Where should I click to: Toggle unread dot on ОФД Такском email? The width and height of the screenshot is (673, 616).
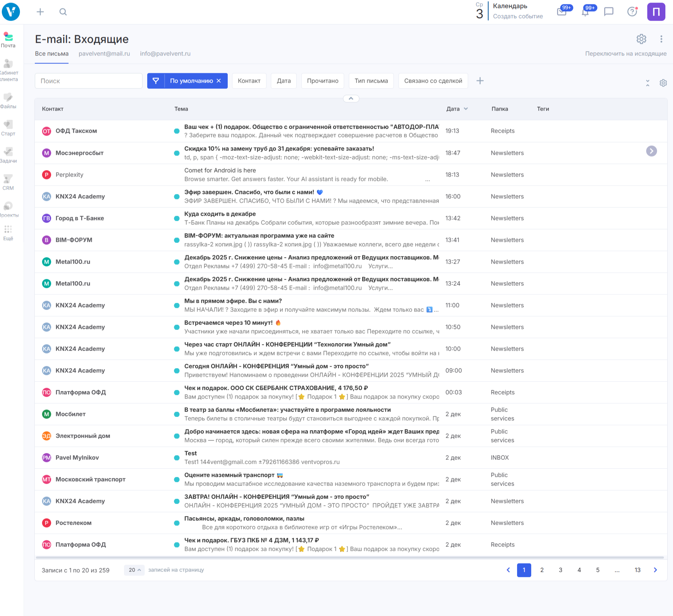(177, 131)
